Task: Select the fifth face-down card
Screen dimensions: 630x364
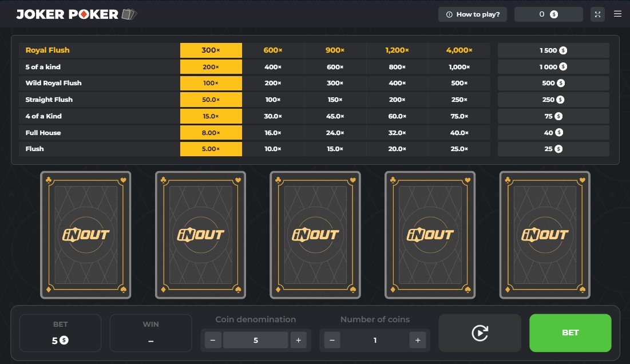Action: (545, 235)
